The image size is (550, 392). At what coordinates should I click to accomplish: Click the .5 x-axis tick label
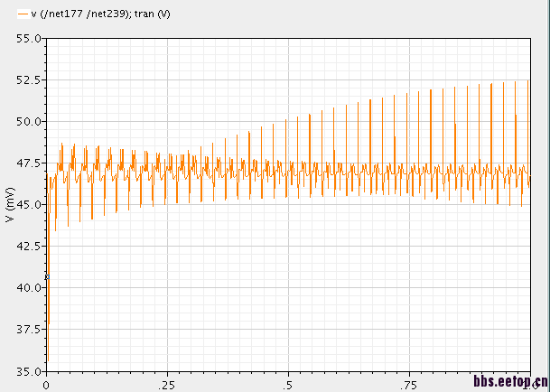pos(288,386)
